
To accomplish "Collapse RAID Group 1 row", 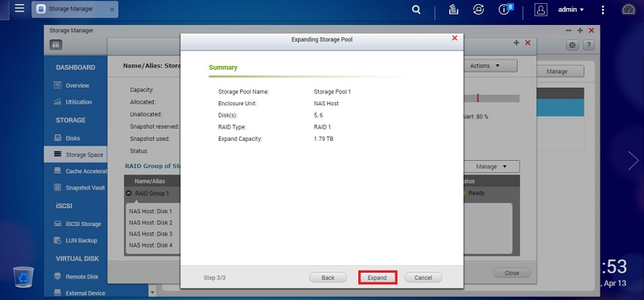I will pos(129,193).
